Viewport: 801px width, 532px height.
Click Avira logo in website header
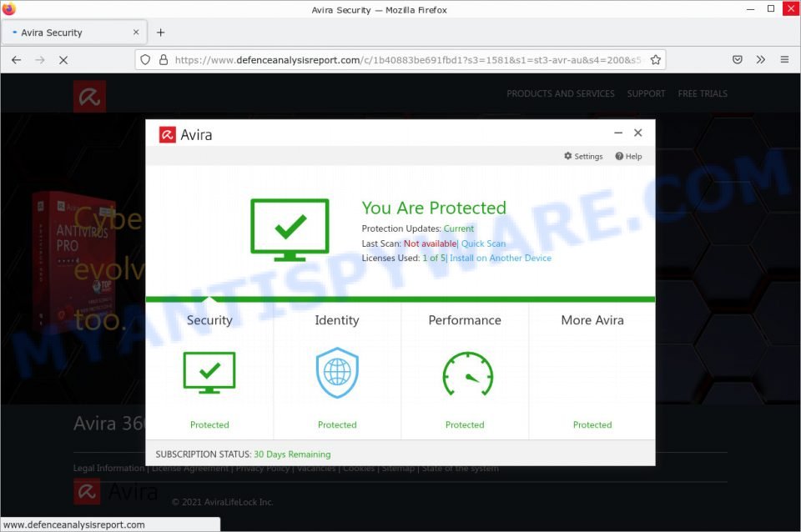[x=90, y=96]
